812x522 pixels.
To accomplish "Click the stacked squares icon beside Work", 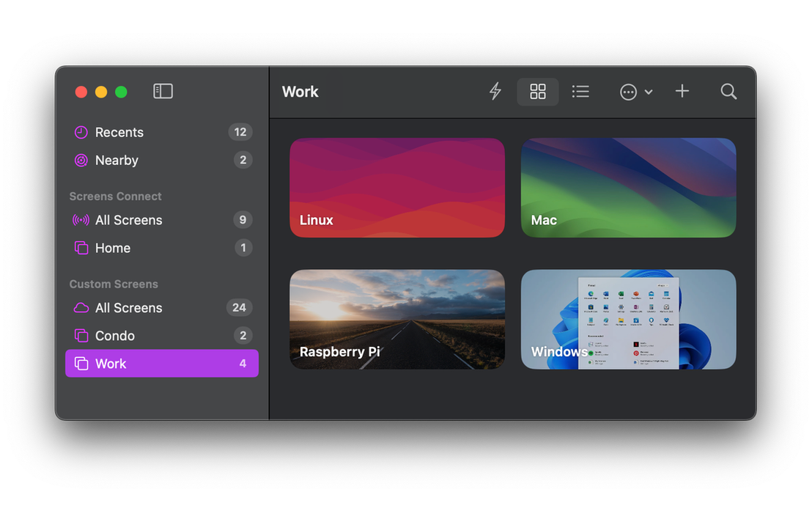I will point(81,364).
